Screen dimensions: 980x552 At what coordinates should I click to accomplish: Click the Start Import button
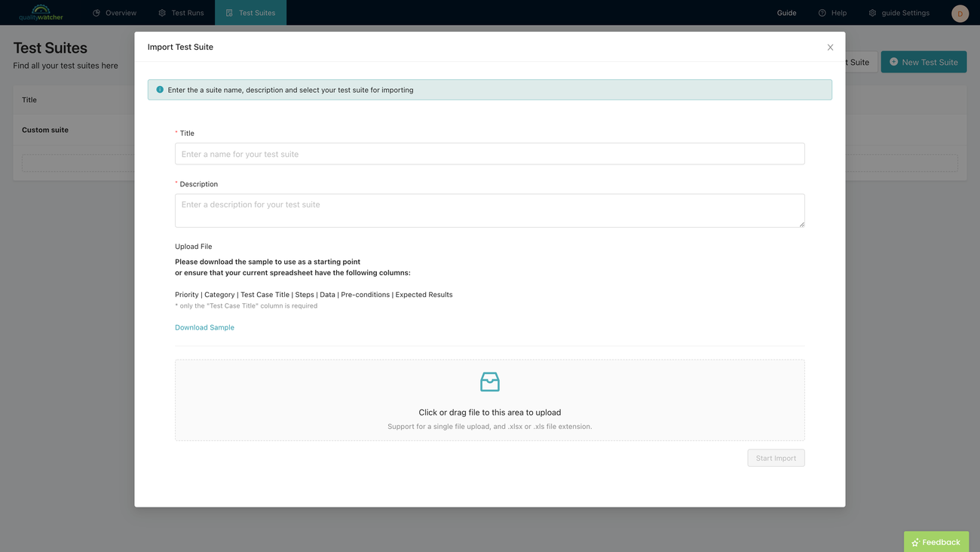point(776,458)
